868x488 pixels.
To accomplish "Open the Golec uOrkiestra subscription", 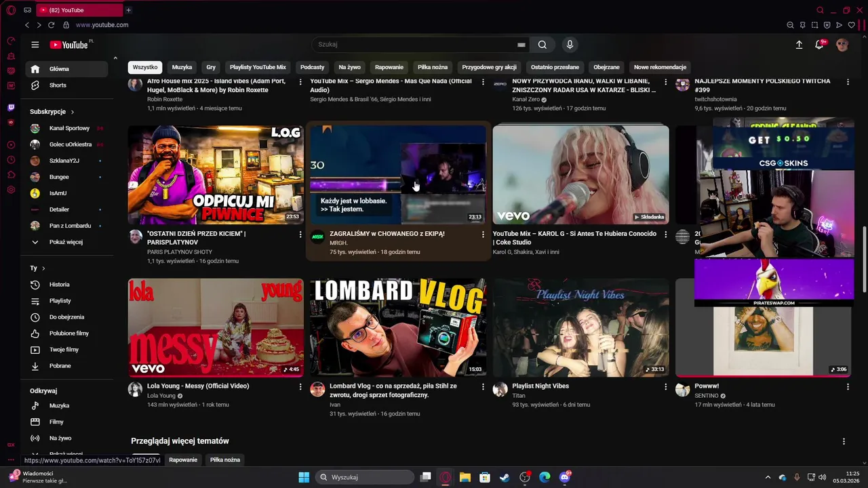I will pyautogui.click(x=66, y=144).
